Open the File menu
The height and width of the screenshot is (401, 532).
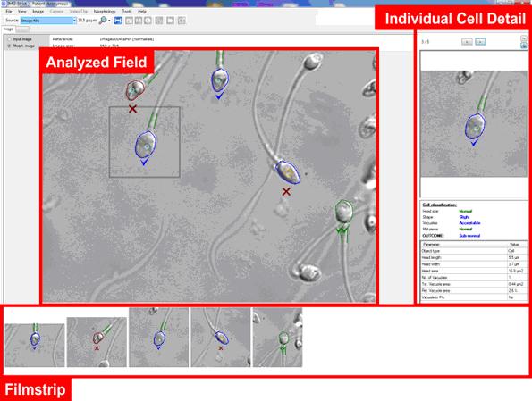pos(9,12)
